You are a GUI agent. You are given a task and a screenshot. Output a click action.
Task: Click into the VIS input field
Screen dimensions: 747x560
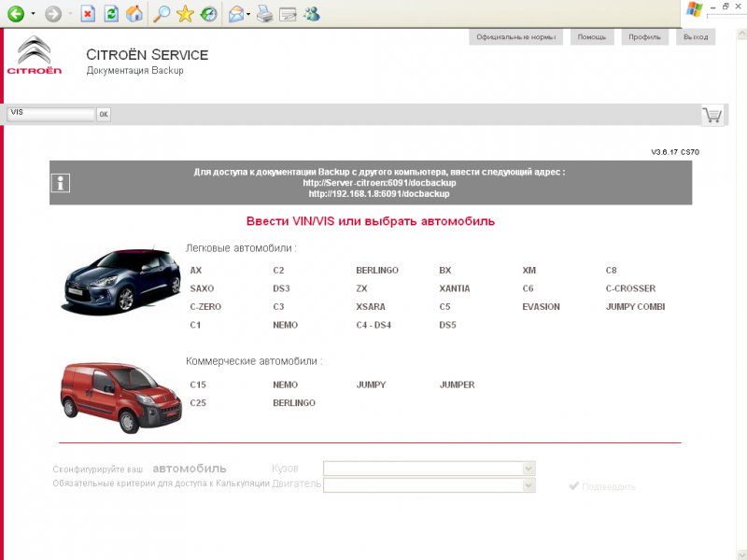coord(50,114)
